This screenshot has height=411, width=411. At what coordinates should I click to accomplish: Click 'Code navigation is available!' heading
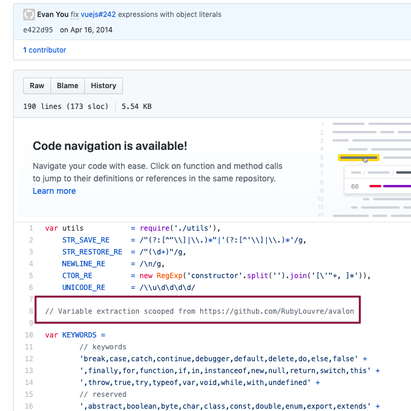[x=110, y=146]
